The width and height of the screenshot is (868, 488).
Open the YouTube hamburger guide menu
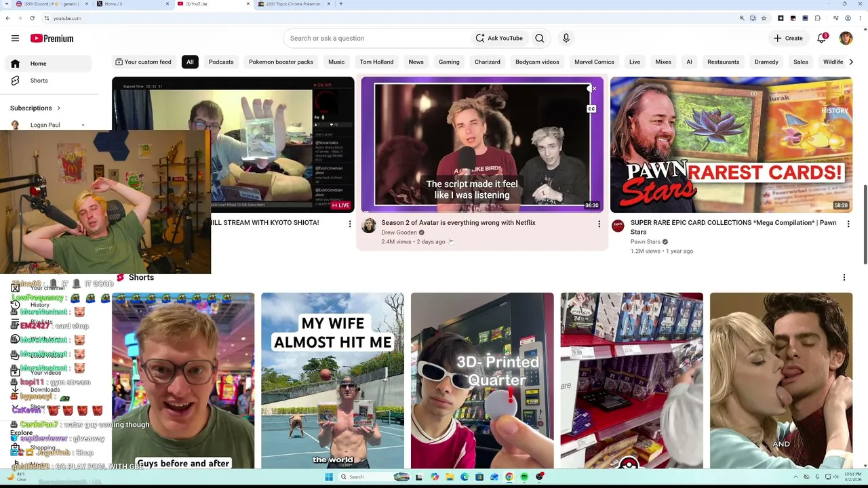[15, 39]
